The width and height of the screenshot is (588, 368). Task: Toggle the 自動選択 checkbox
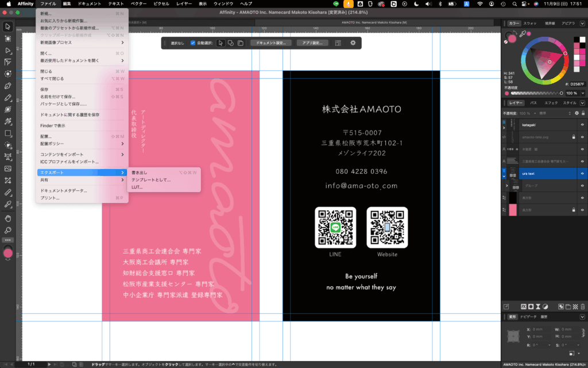coord(193,43)
